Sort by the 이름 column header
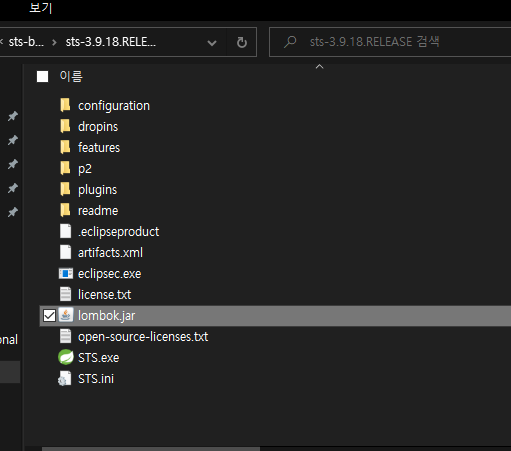 point(71,76)
